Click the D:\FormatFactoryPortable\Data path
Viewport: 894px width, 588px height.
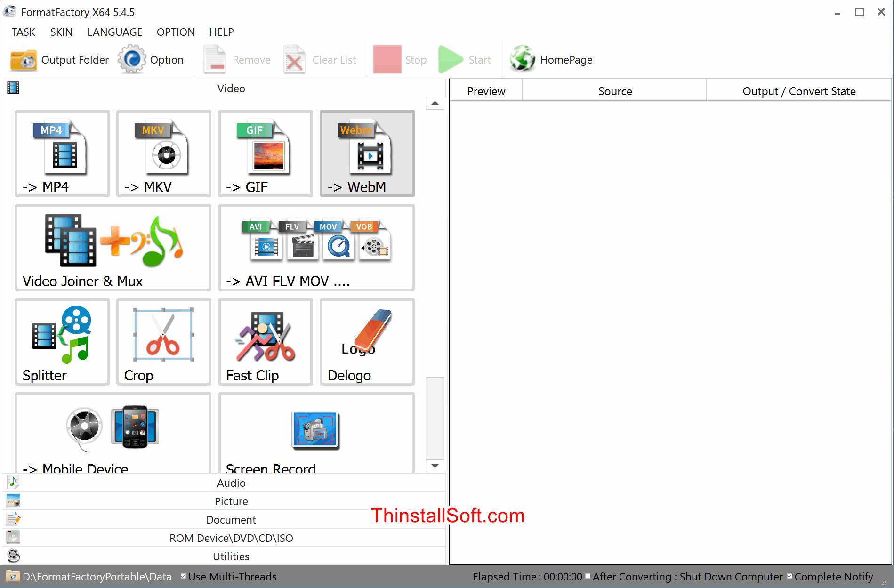[97, 577]
